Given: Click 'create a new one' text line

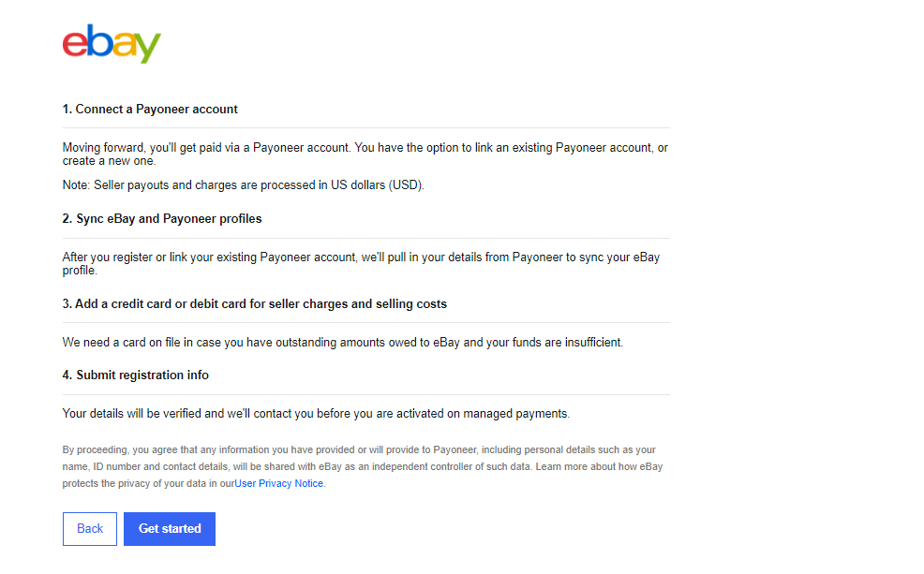Looking at the screenshot, I should [109, 161].
